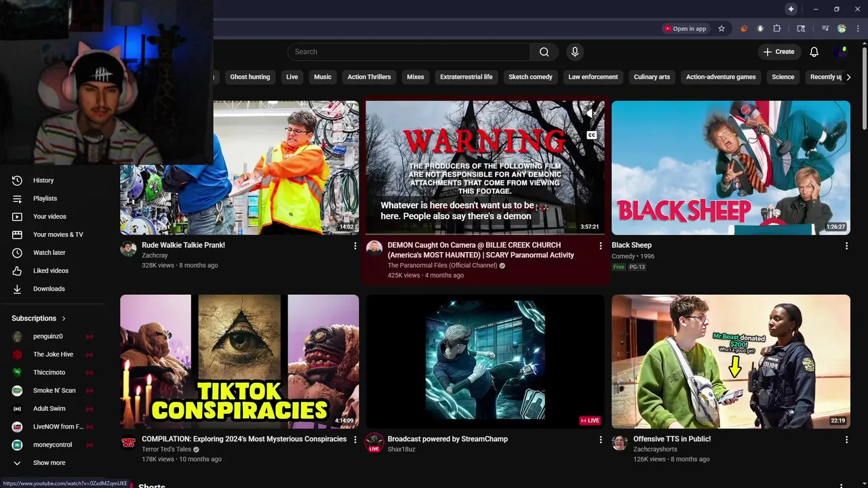Screen dimensions: 868x488
Task: Open the Shax18uz channel link
Action: (401, 449)
